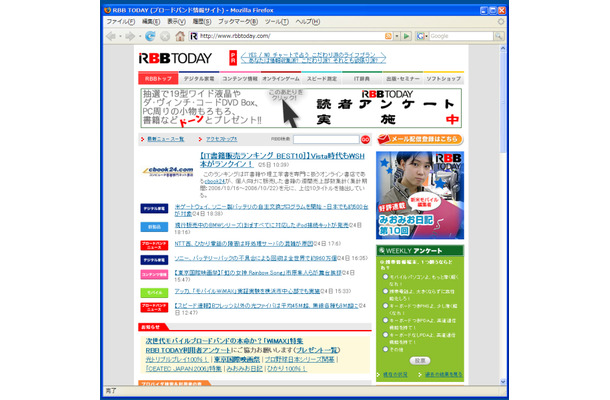Click the みおみお日記 第10回 banner image
Viewport: 610px width, 400px height.
coord(420,195)
